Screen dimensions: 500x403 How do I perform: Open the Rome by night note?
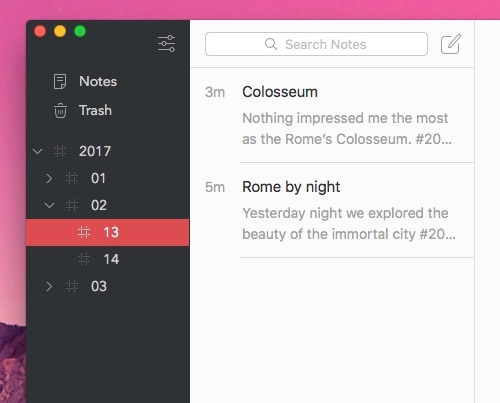[x=332, y=210]
